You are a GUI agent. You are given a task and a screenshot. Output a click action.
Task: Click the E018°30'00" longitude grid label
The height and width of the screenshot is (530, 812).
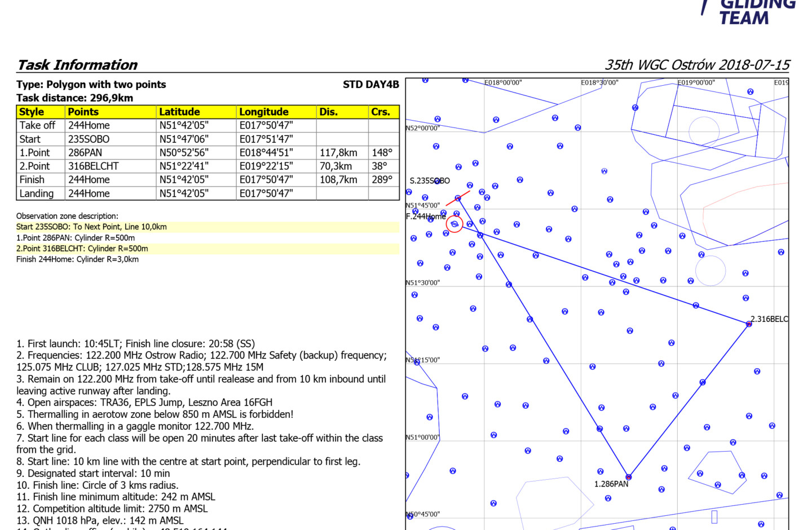tap(599, 83)
